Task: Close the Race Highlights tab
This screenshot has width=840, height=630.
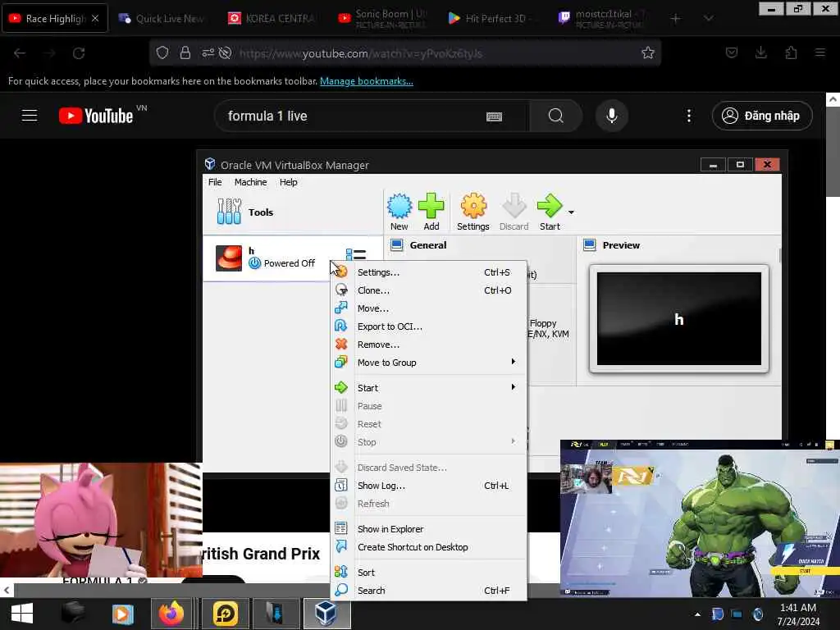Action: click(x=95, y=18)
